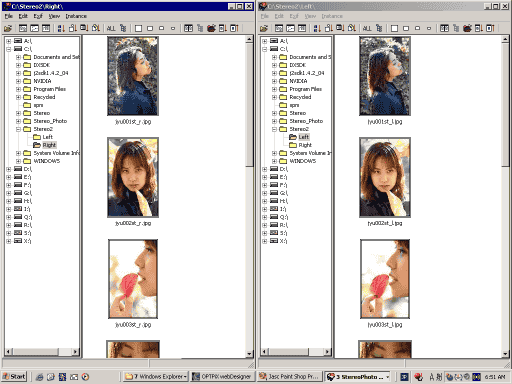The image size is (512, 384).
Task: Select jyu003st_l.jpg thumbnail
Action: coord(385,279)
